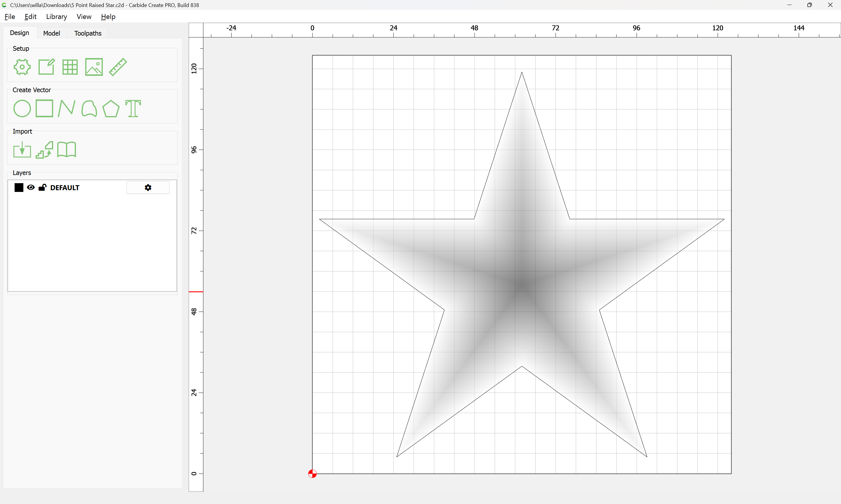This screenshot has width=841, height=504.
Task: Open Job Setup gear icon
Action: [x=22, y=67]
